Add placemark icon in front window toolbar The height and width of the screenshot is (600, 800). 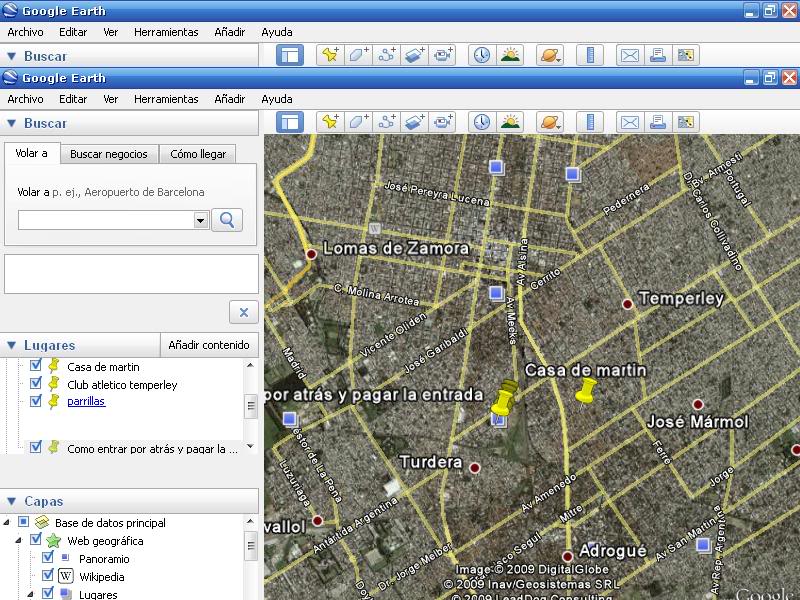(330, 122)
